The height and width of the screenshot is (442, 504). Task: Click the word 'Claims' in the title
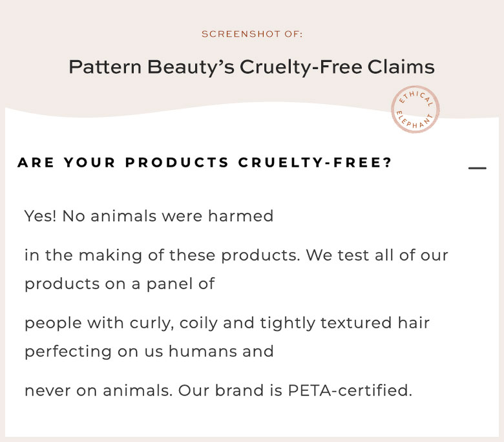click(401, 67)
